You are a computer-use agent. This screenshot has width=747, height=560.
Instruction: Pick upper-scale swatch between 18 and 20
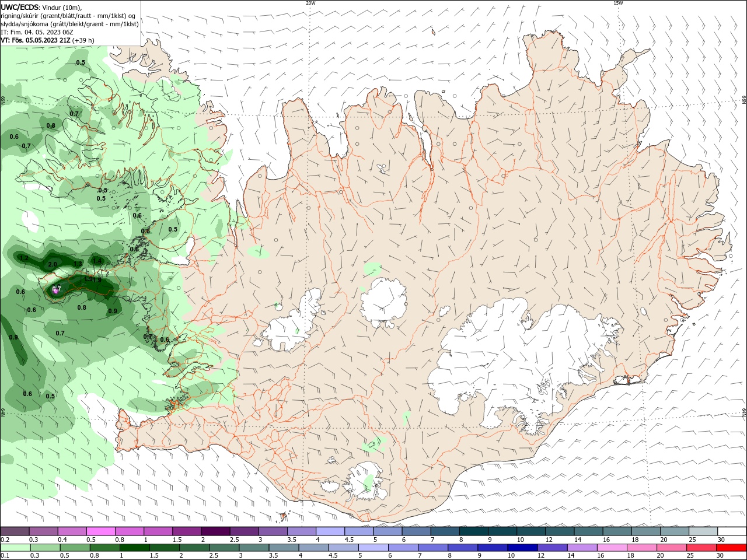[646, 531]
